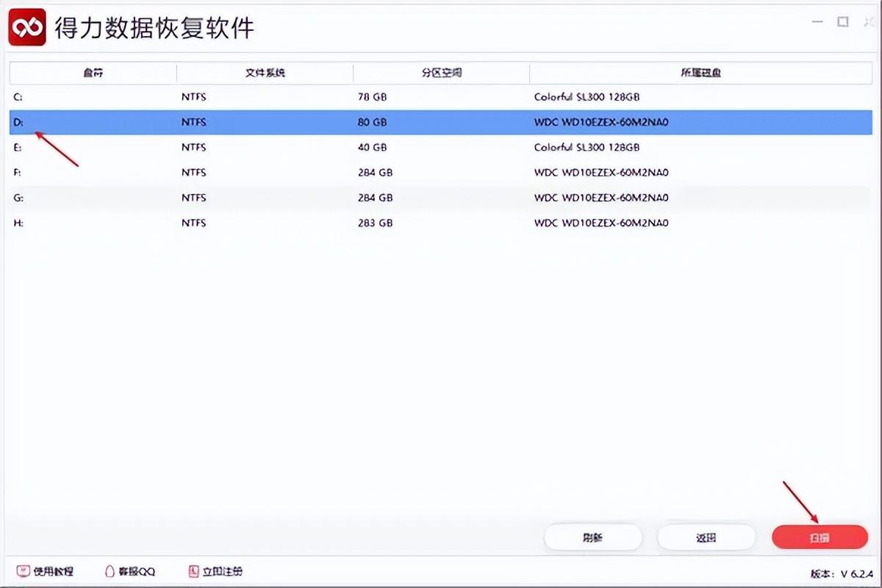Click the red app logo icon
The image size is (882, 588).
pos(27,27)
